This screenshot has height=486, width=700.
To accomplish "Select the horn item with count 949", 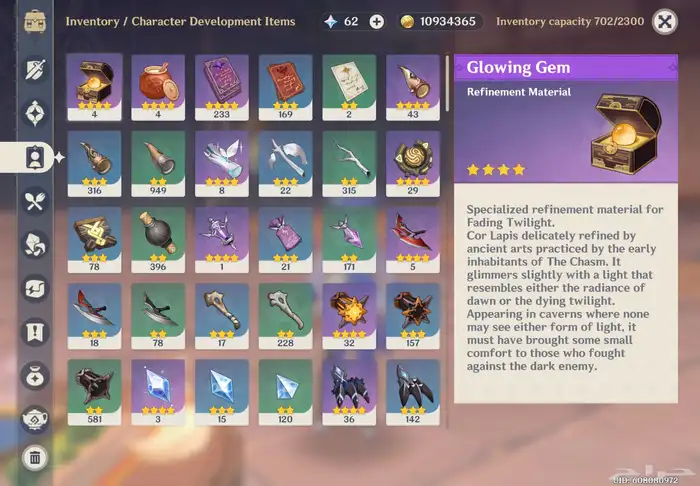I will [x=158, y=164].
